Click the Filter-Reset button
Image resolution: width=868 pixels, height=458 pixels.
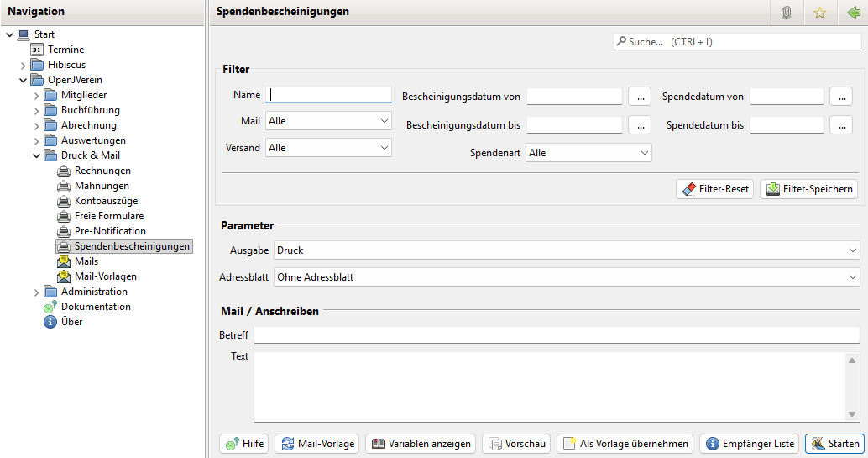[714, 189]
